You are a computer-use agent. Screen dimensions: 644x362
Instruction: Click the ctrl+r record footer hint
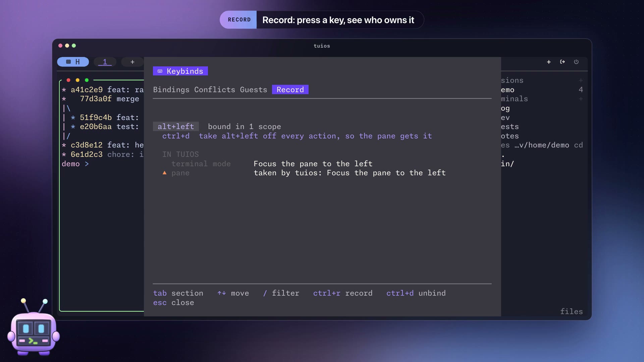[x=343, y=293]
